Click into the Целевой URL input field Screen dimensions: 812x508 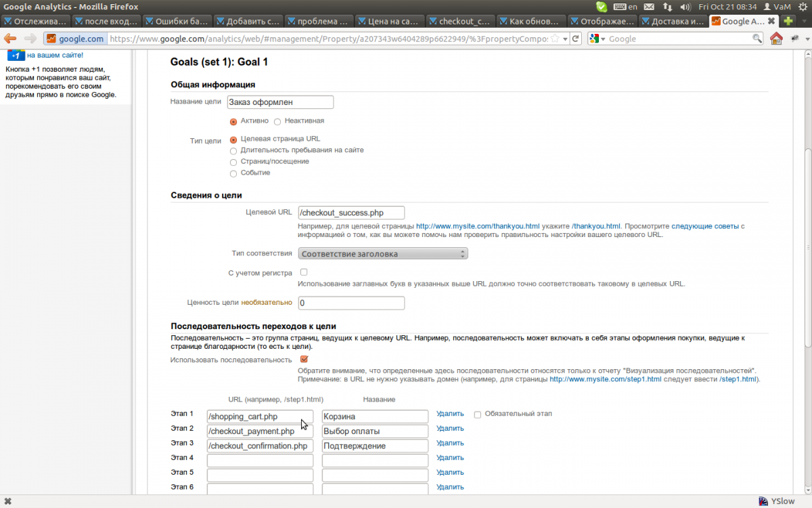point(351,213)
